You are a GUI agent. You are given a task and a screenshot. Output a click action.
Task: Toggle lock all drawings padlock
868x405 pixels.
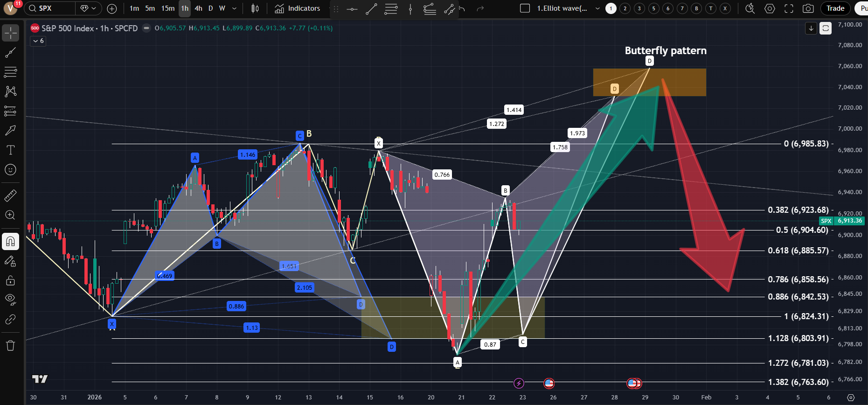tap(10, 280)
